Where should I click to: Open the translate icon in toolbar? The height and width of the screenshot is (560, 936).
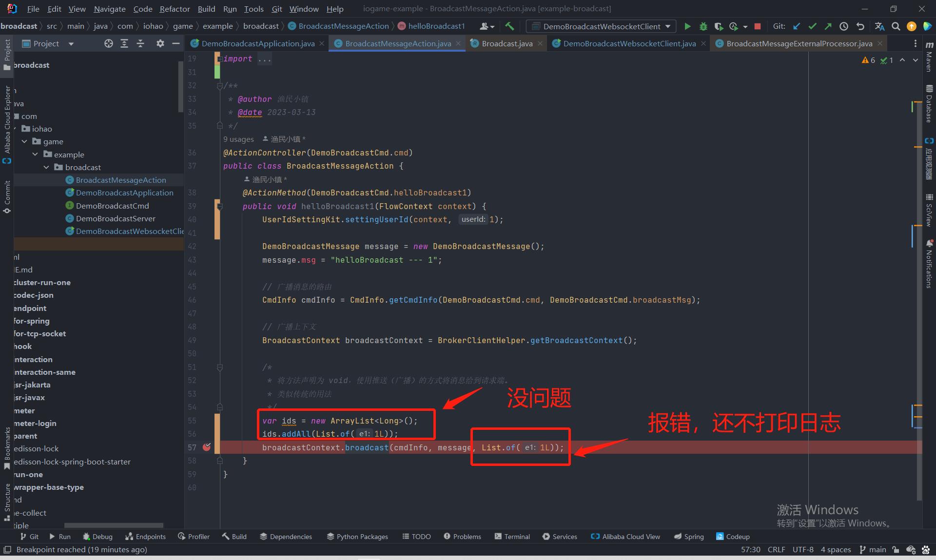(879, 26)
